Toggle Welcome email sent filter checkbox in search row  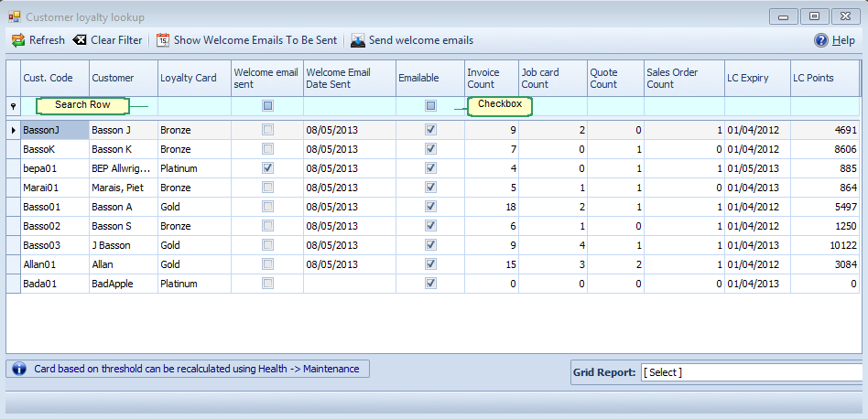tap(268, 105)
